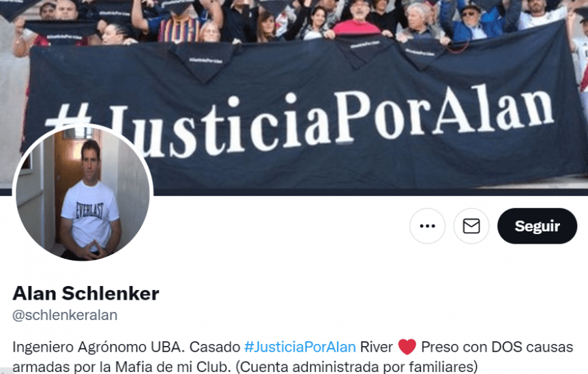Click the Everlast logo on the white shirt

[x=89, y=210]
